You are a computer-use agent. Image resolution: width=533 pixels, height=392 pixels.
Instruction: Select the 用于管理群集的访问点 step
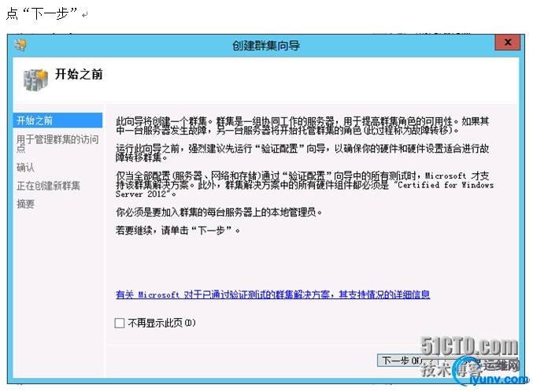tap(57, 144)
